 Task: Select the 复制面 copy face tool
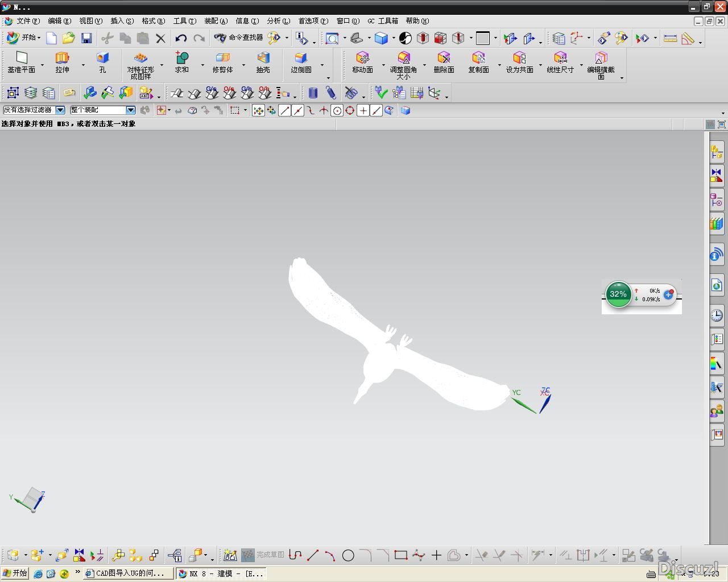(478, 63)
